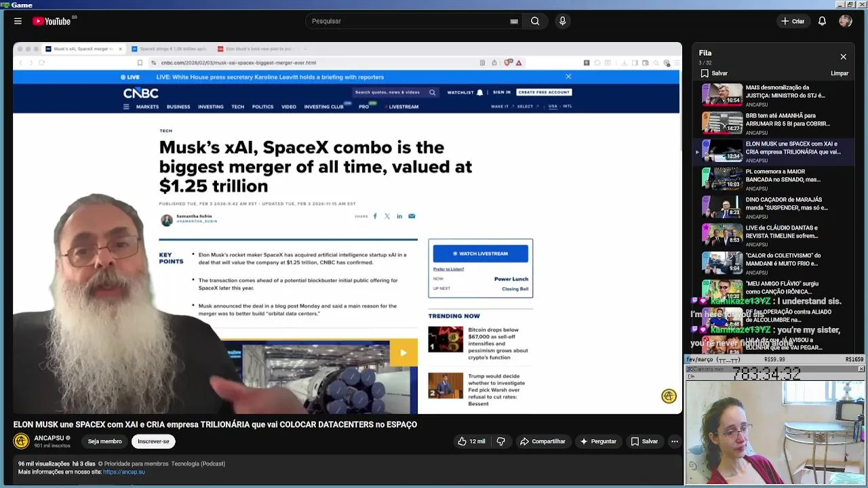In video, open trending Bitcoin drops story
This screenshot has width=868, height=488.
(498, 344)
